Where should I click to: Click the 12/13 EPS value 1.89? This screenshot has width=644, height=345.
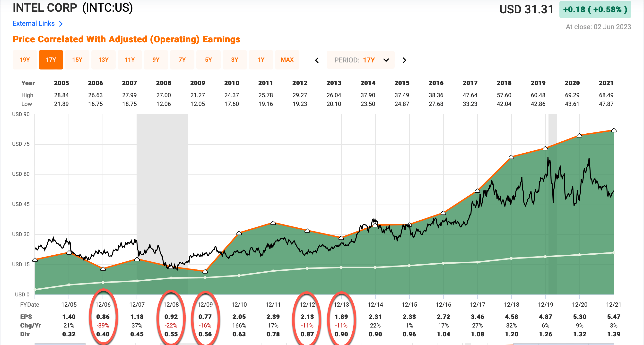pyautogui.click(x=341, y=317)
